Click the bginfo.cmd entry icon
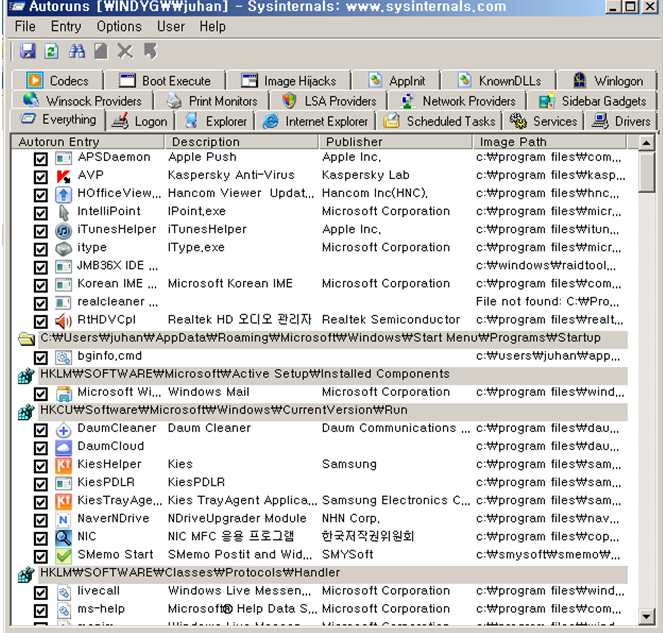Image resolution: width=663 pixels, height=633 pixels. (63, 357)
